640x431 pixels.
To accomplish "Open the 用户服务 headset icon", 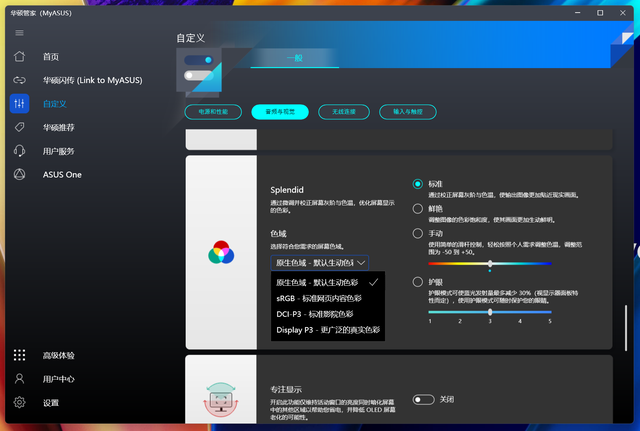I will pyautogui.click(x=19, y=151).
